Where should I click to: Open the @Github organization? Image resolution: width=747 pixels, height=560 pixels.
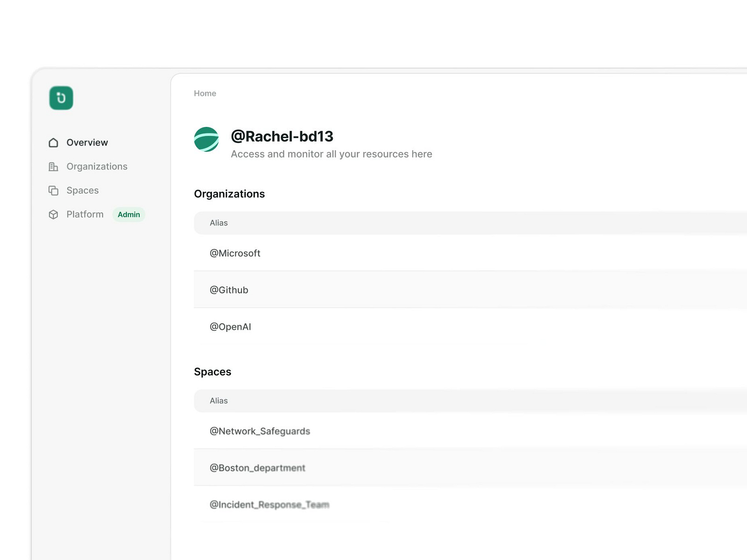tap(229, 290)
